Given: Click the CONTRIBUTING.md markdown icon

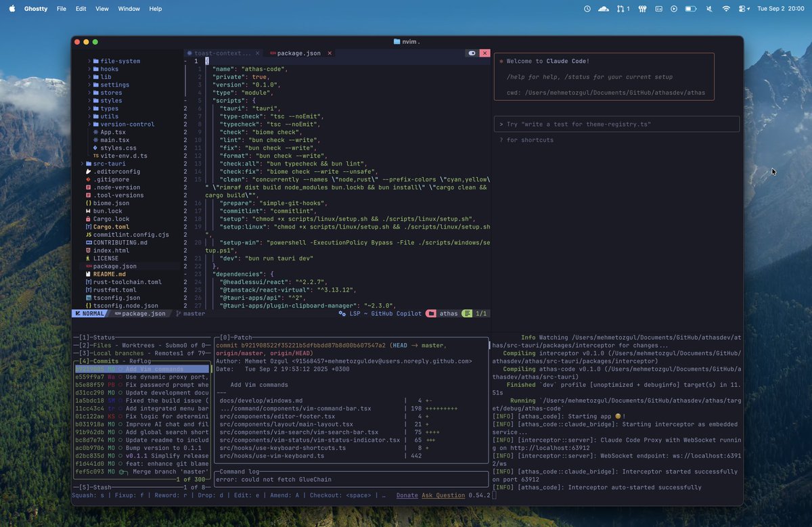Looking at the screenshot, I should pyautogui.click(x=89, y=243).
